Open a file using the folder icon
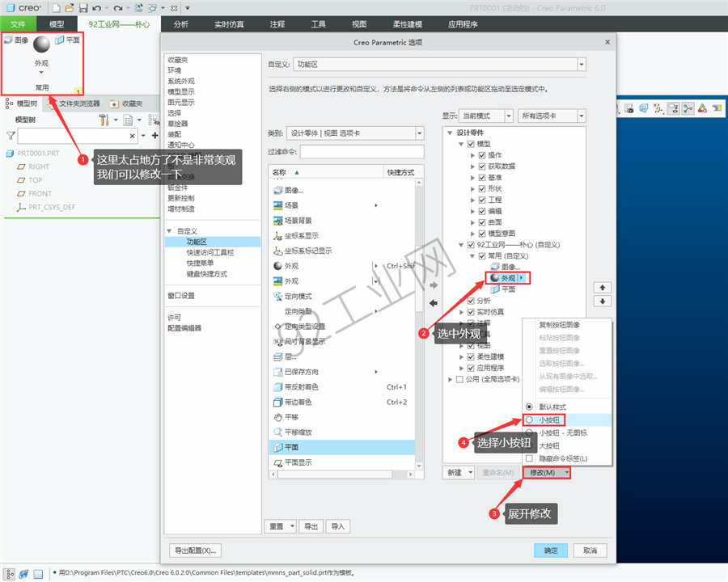This screenshot has width=728, height=582. (x=70, y=8)
